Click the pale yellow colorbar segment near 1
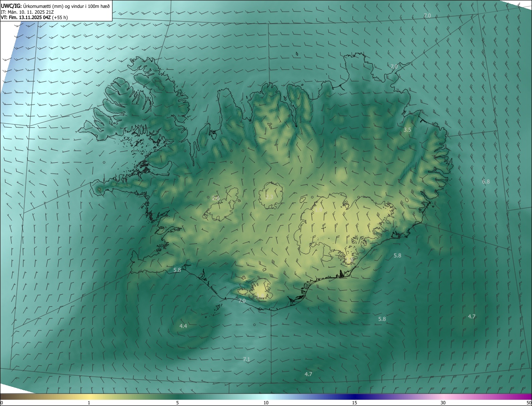 click(89, 396)
